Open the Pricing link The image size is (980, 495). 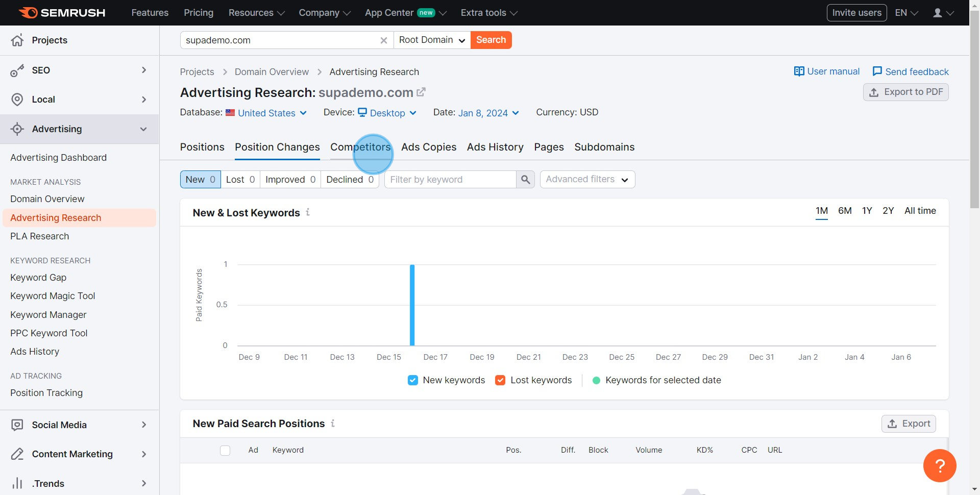pos(199,13)
